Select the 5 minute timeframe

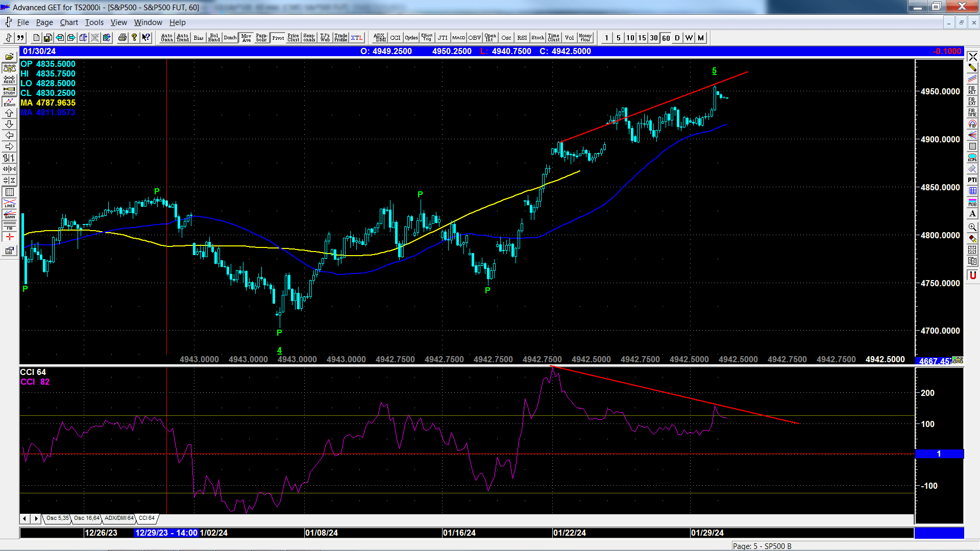(x=619, y=38)
